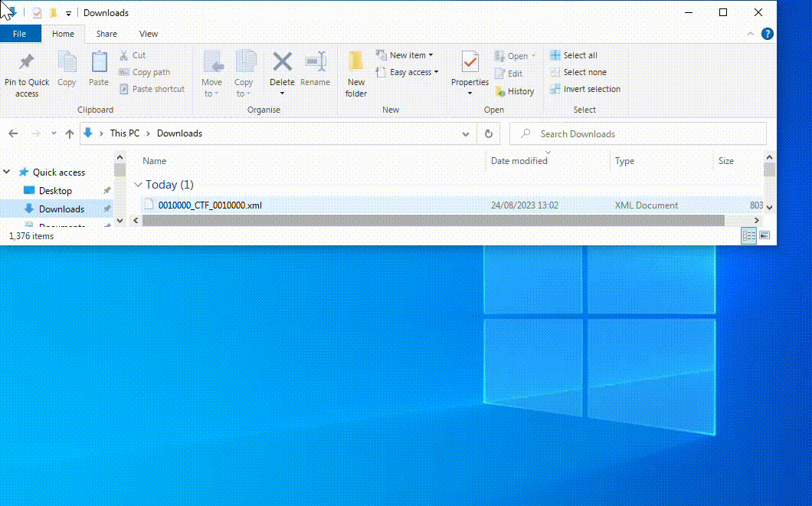This screenshot has height=506, width=812.
Task: Minimize the Downloads window
Action: click(x=689, y=12)
